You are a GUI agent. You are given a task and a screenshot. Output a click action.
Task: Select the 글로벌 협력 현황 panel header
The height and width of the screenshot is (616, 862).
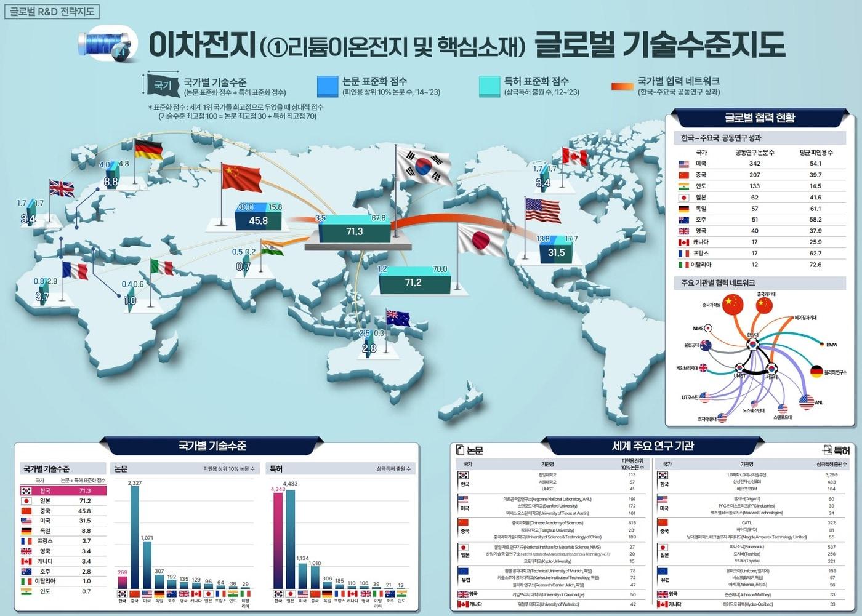(x=759, y=118)
